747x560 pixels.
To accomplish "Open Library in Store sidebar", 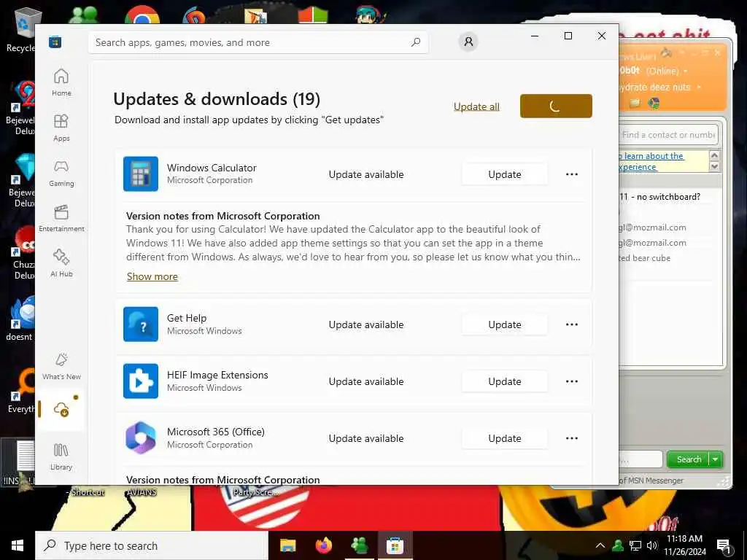I will coord(61,456).
